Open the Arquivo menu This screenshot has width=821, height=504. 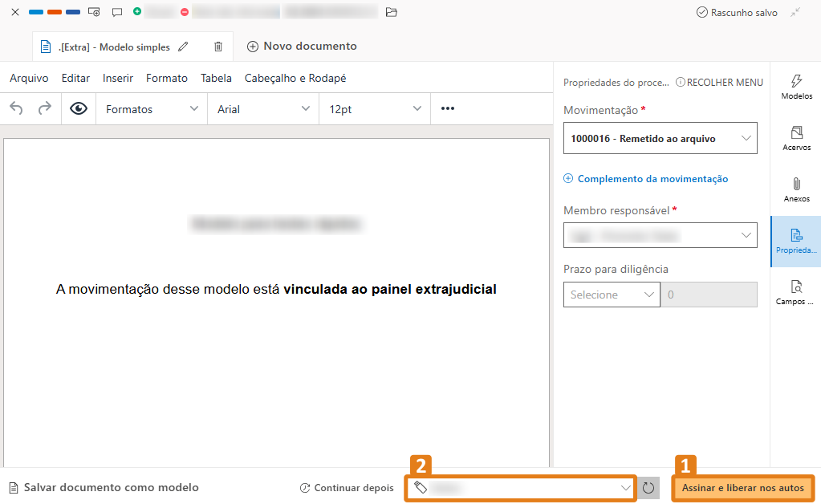[x=29, y=78]
